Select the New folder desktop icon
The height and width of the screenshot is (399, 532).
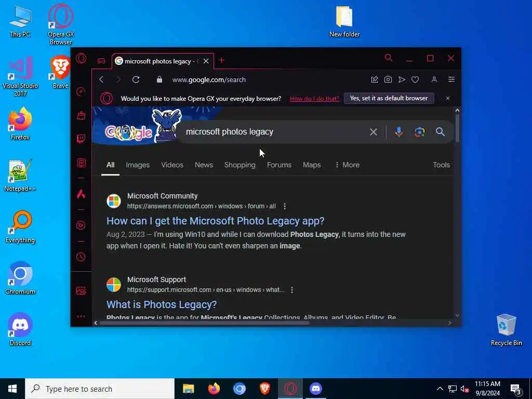tap(344, 21)
